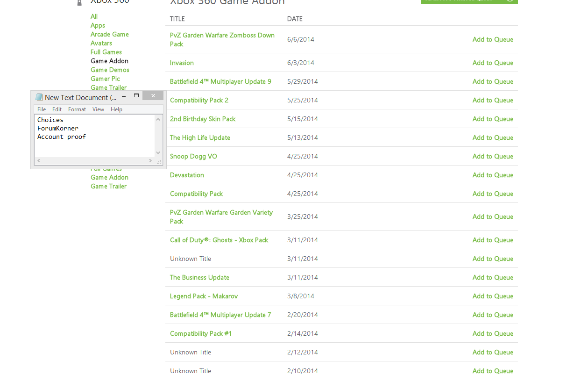Add Compatibility Pack 2 to queue
The width and height of the screenshot is (588, 375).
493,100
